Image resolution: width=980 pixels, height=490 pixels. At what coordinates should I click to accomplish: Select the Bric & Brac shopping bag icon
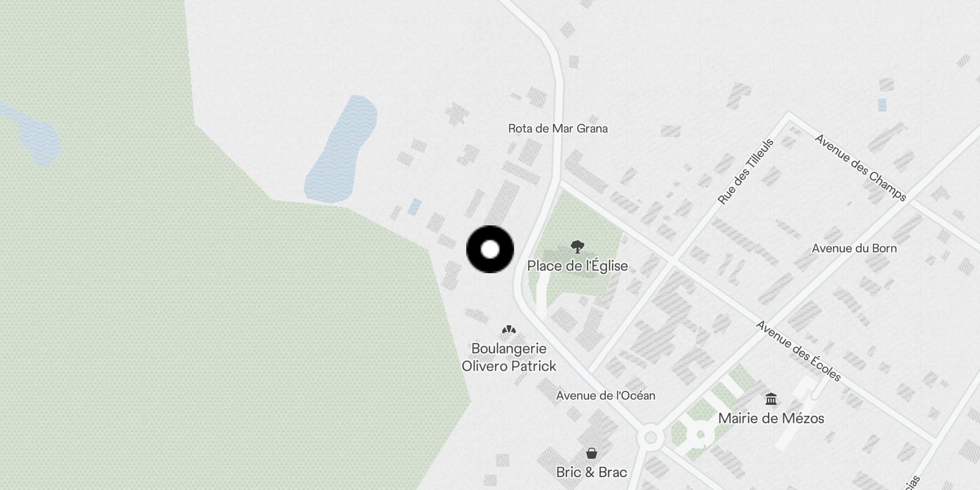(x=591, y=453)
